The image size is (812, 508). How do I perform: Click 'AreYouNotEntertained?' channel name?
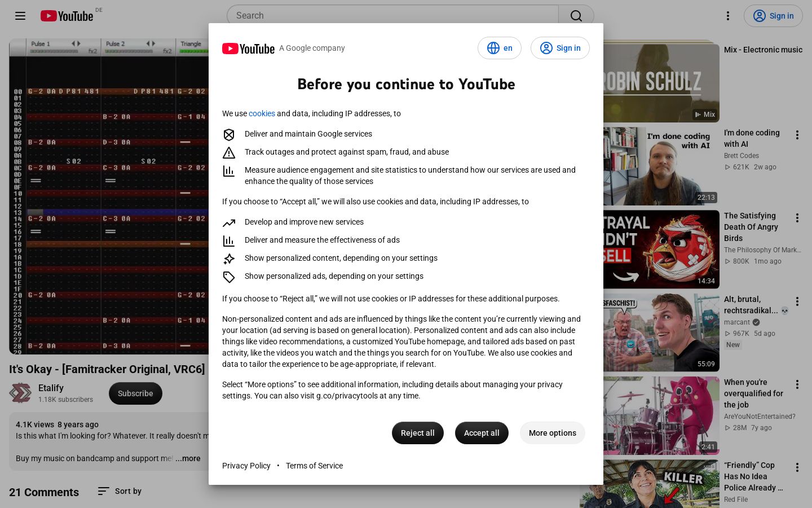(760, 417)
